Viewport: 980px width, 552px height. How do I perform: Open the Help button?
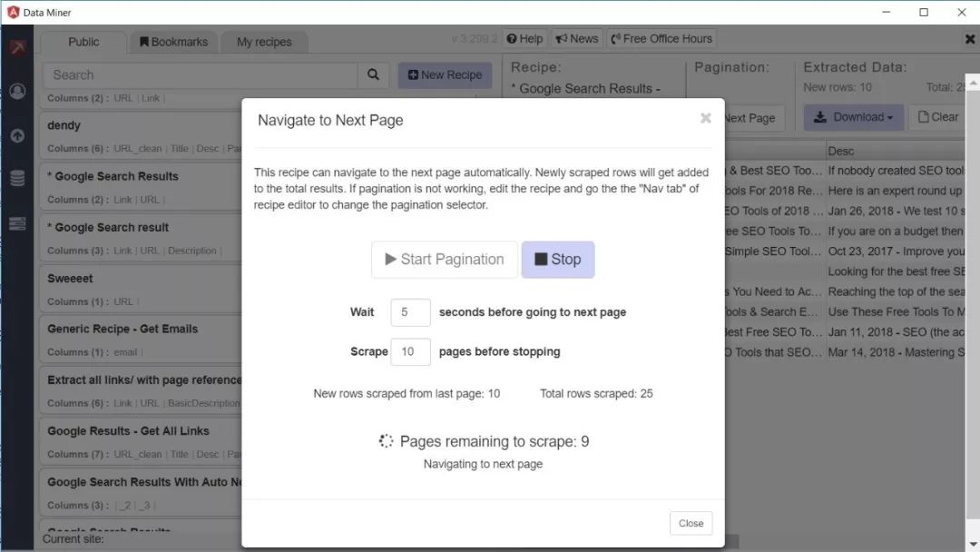tap(525, 39)
